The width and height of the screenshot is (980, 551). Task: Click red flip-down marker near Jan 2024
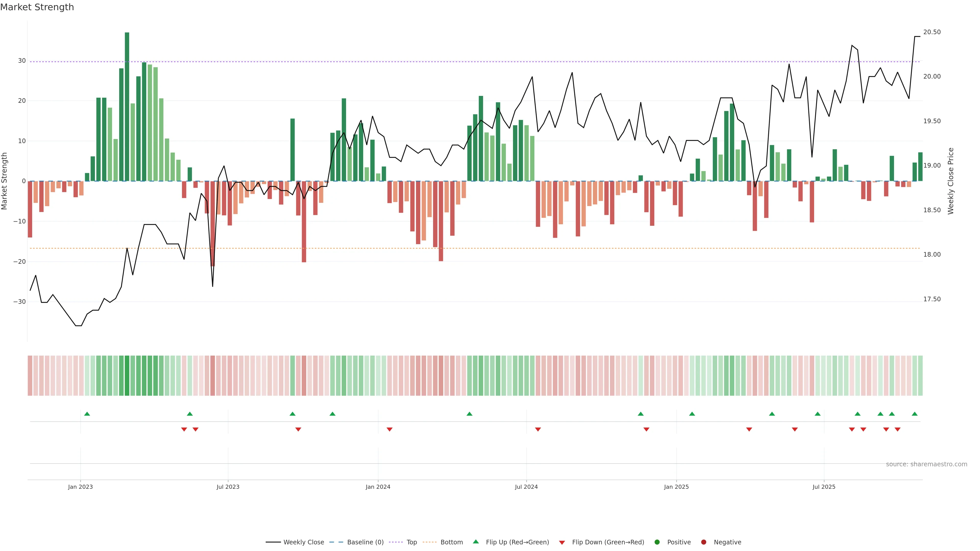(389, 429)
